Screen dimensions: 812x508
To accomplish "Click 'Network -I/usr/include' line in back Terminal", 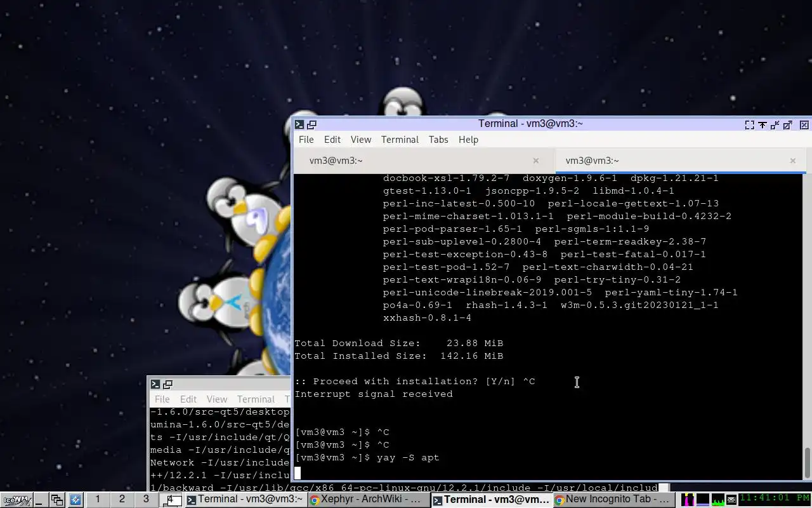I will [219, 462].
